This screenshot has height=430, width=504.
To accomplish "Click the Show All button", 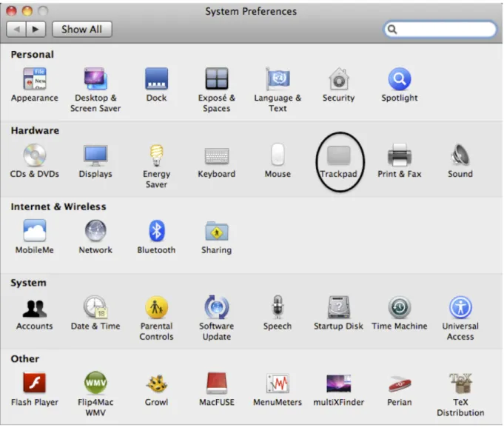I will pos(82,30).
